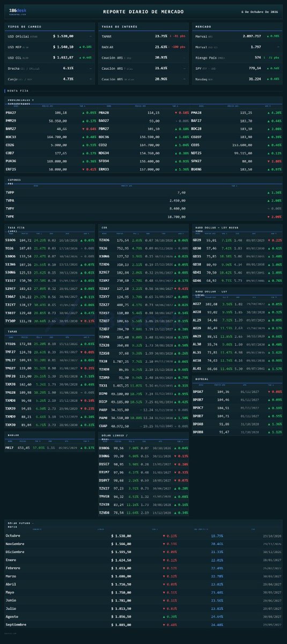The image size is (287, 644).
Task: Click the USD MEP price '$ 1.540,10'
Action: click(x=64, y=47)
